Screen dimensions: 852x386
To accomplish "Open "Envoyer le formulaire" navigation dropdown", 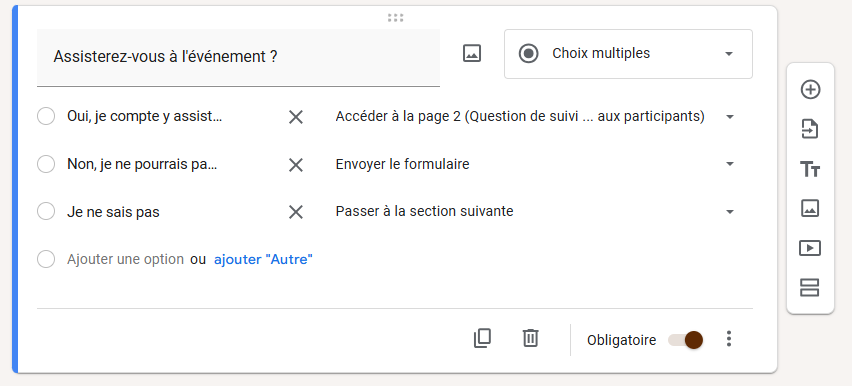I will click(x=535, y=164).
